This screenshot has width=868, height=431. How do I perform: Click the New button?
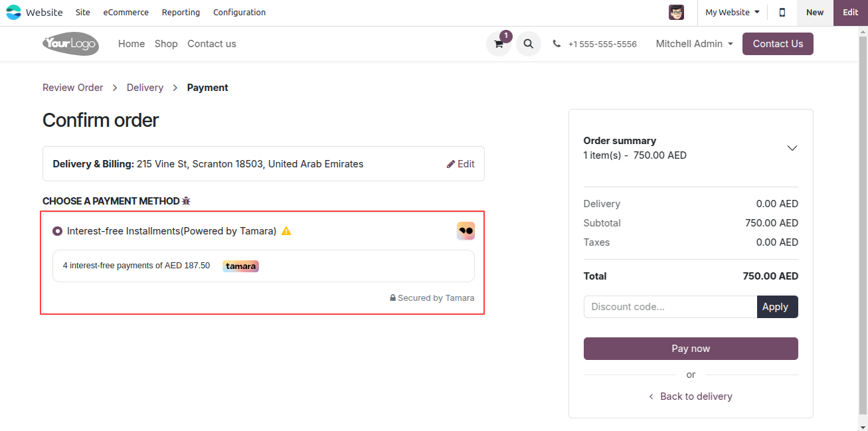[x=815, y=13]
